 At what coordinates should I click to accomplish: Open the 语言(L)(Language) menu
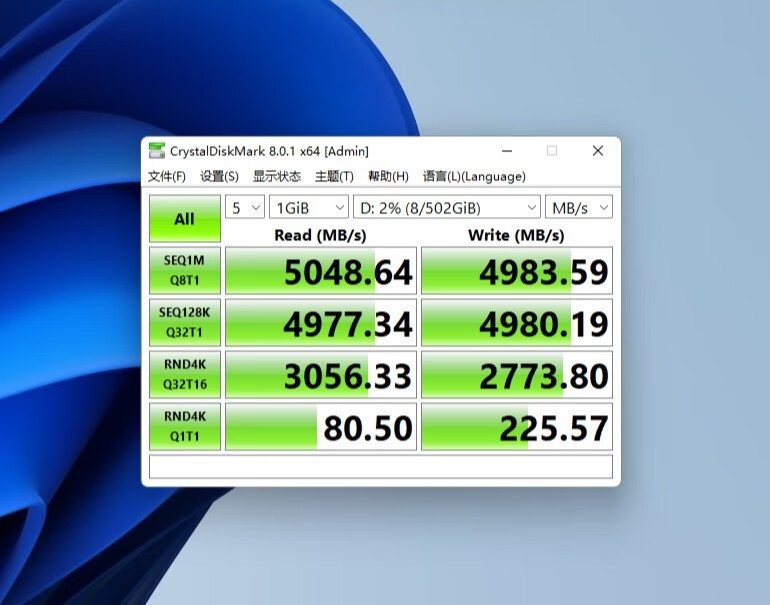click(x=474, y=176)
